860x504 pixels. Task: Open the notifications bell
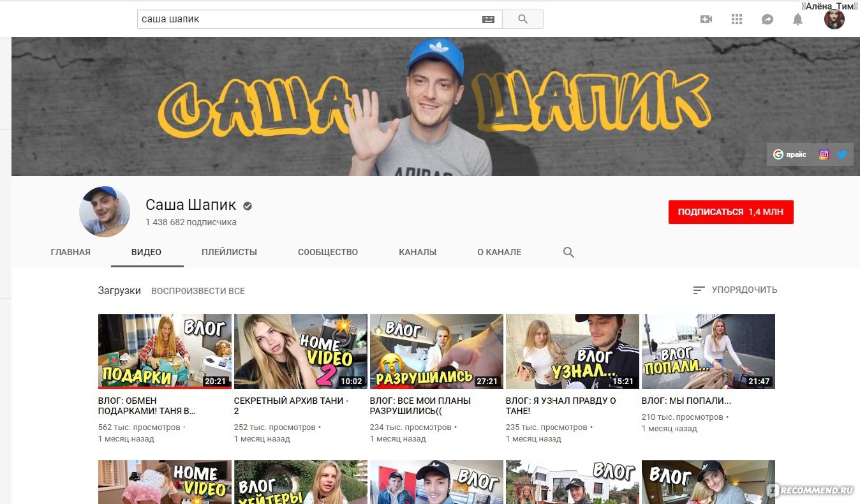tap(797, 19)
